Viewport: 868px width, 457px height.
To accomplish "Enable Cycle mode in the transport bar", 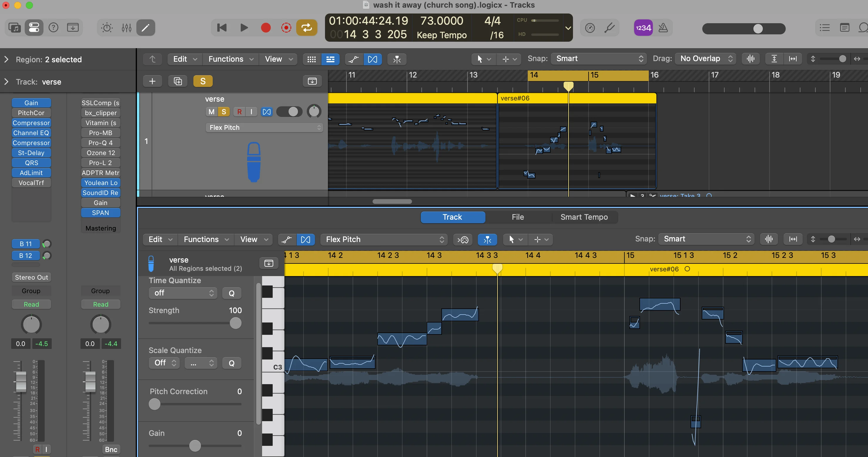I will [306, 28].
